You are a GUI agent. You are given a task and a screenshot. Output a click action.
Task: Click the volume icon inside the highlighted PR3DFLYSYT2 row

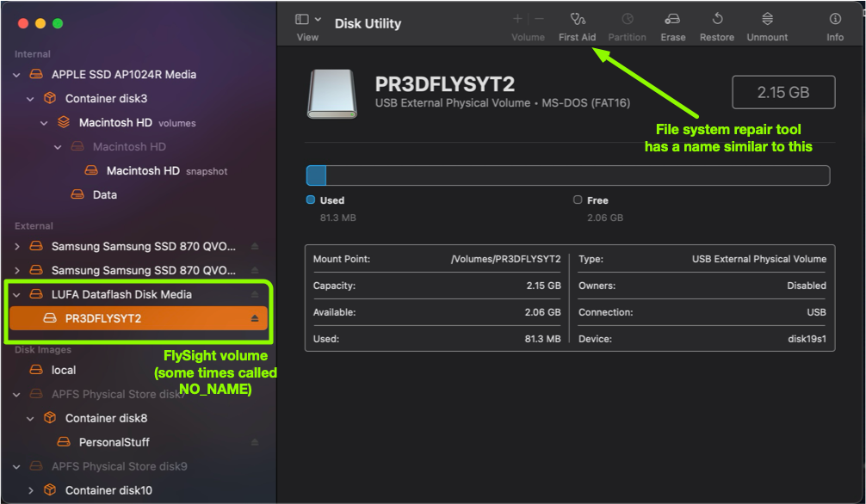pyautogui.click(x=50, y=318)
